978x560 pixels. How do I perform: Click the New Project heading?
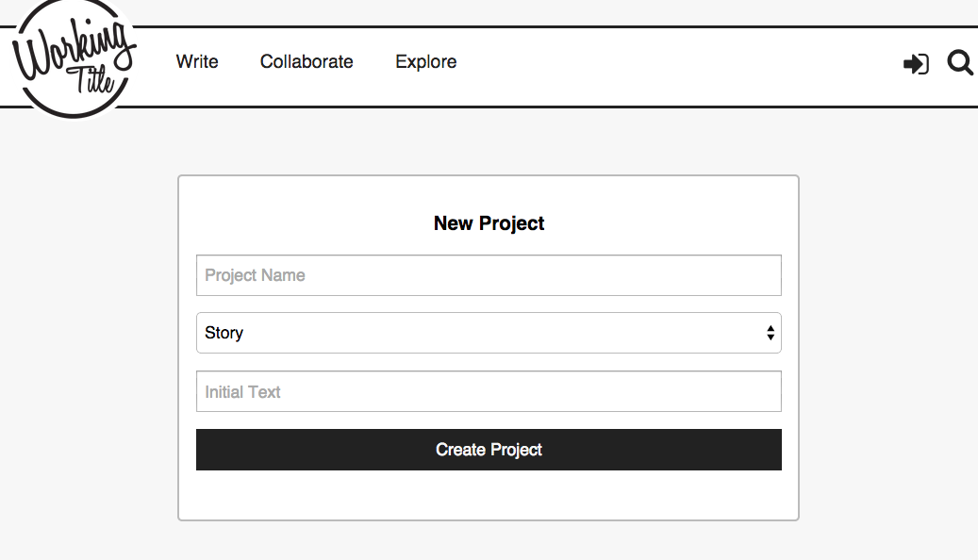point(489,223)
